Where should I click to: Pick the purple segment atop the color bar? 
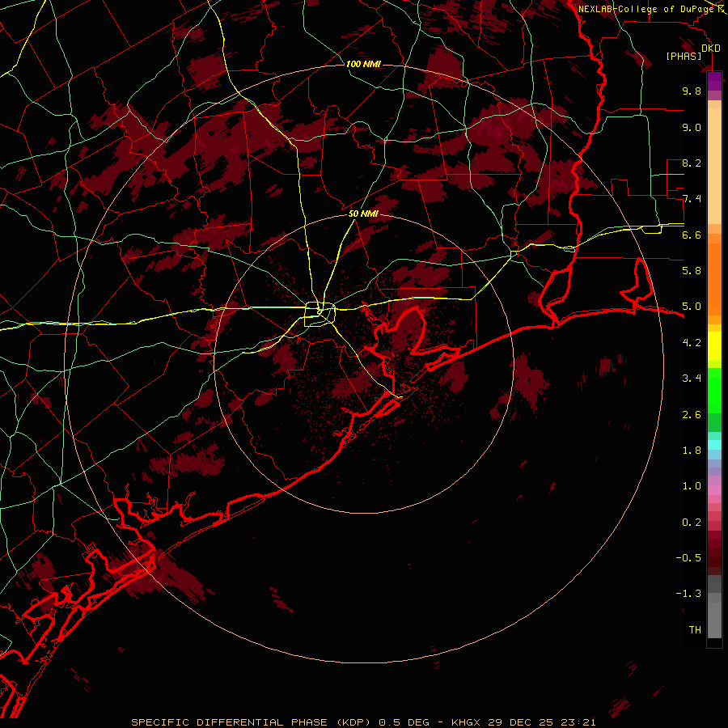tap(714, 81)
